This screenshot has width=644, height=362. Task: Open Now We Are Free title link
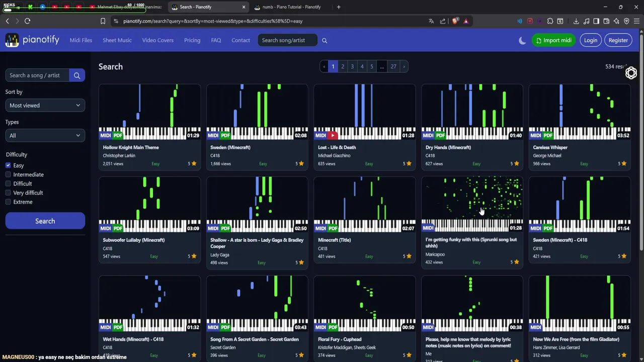click(x=576, y=339)
